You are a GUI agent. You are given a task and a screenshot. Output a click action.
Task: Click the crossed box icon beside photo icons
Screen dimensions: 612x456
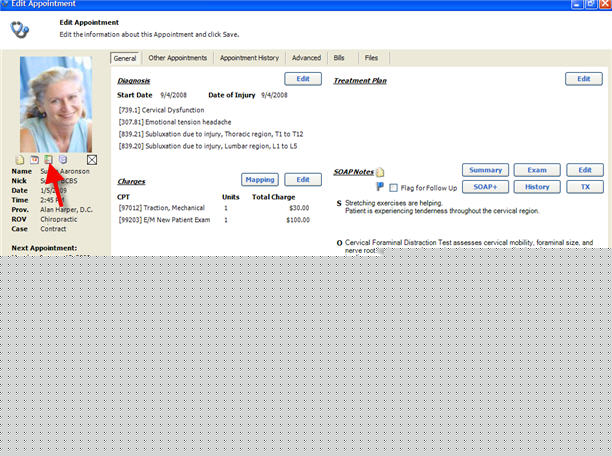(x=92, y=160)
